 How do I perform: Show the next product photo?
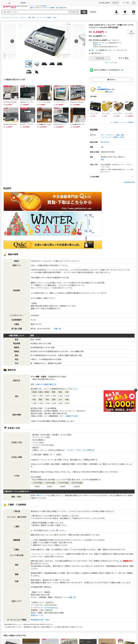pos(76,41)
